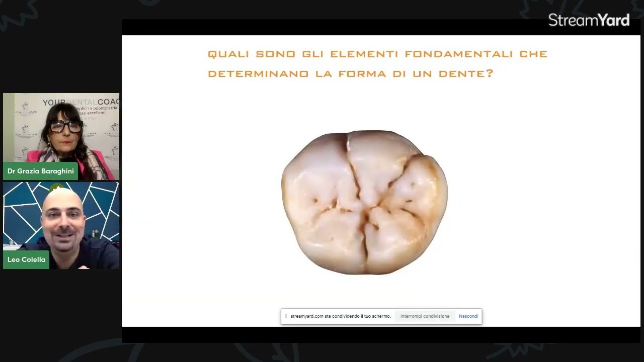Select Dr Grazia Baraghini's video feed
The image size is (644, 362).
pyautogui.click(x=61, y=137)
